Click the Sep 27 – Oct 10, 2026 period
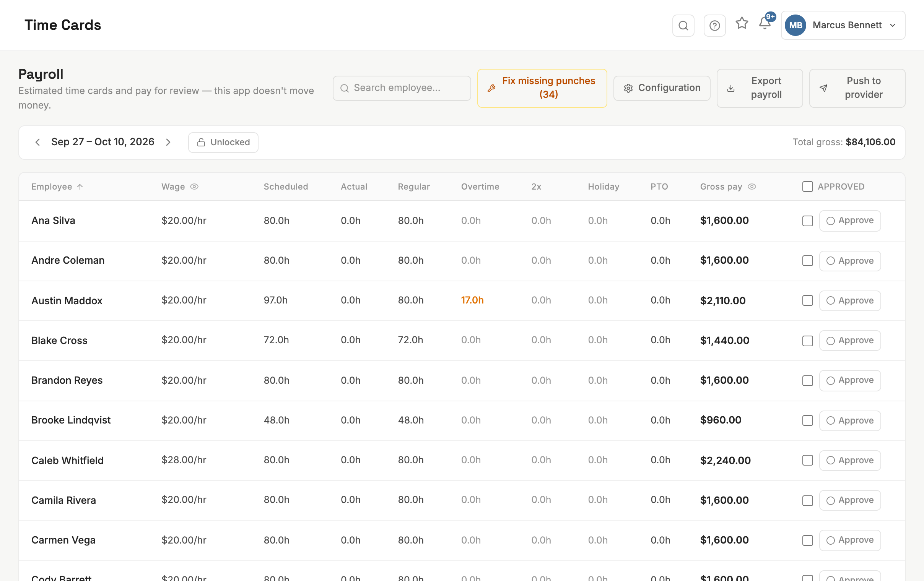The height and width of the screenshot is (581, 924). tap(103, 142)
